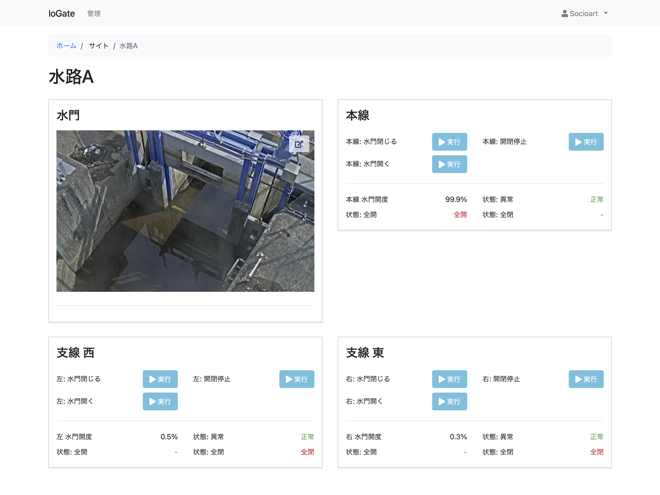Open the Socioart user dropdown
Viewport: 660px width, 495px height.
point(585,14)
